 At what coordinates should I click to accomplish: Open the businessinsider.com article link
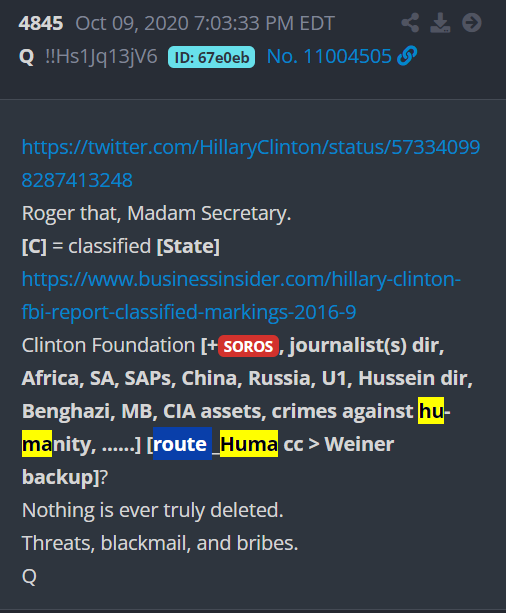(241, 296)
